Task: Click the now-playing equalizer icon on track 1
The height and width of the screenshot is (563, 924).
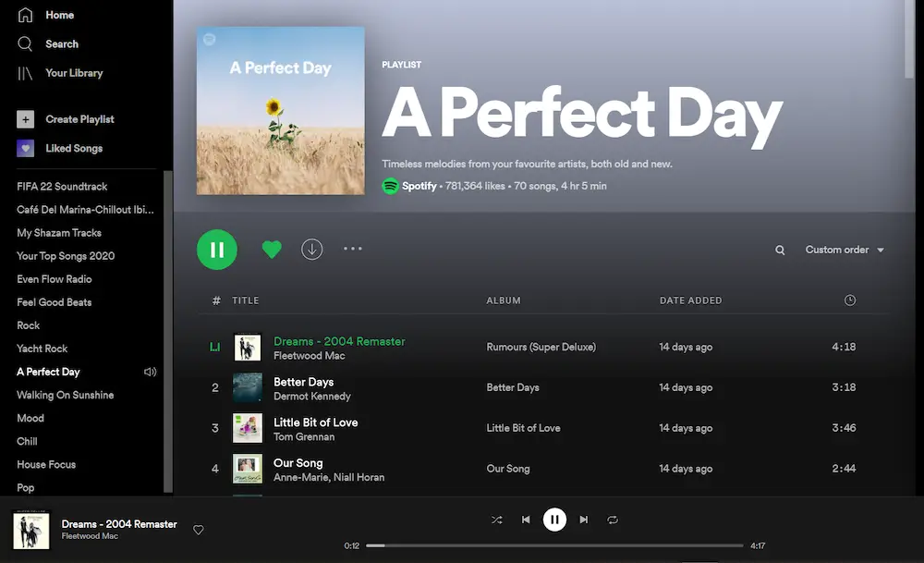Action: pos(215,347)
